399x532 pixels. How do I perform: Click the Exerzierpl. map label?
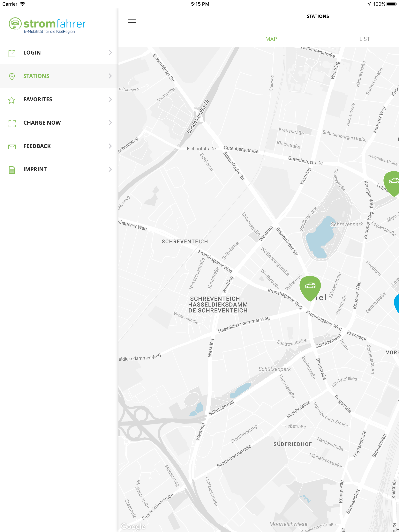[x=357, y=336]
